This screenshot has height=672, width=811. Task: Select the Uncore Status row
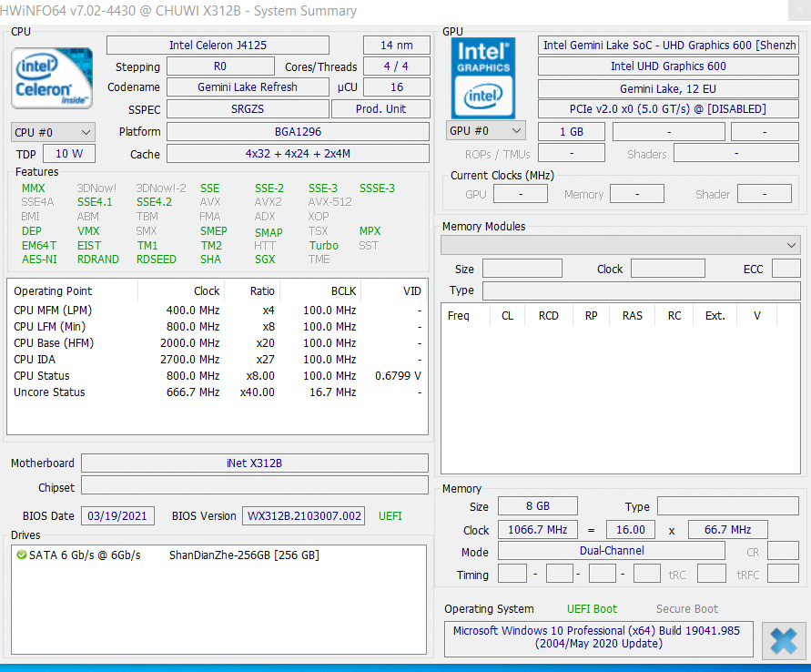tap(218, 392)
